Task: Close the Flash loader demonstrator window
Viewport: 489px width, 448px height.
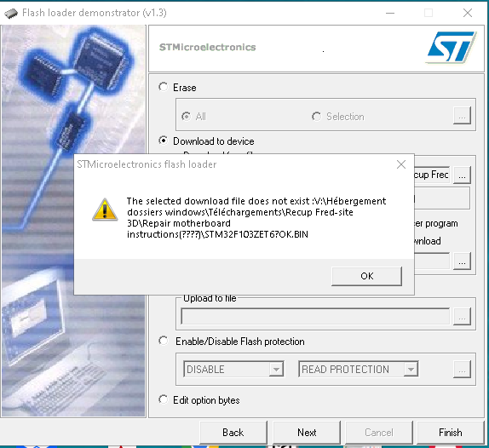Action: click(468, 13)
